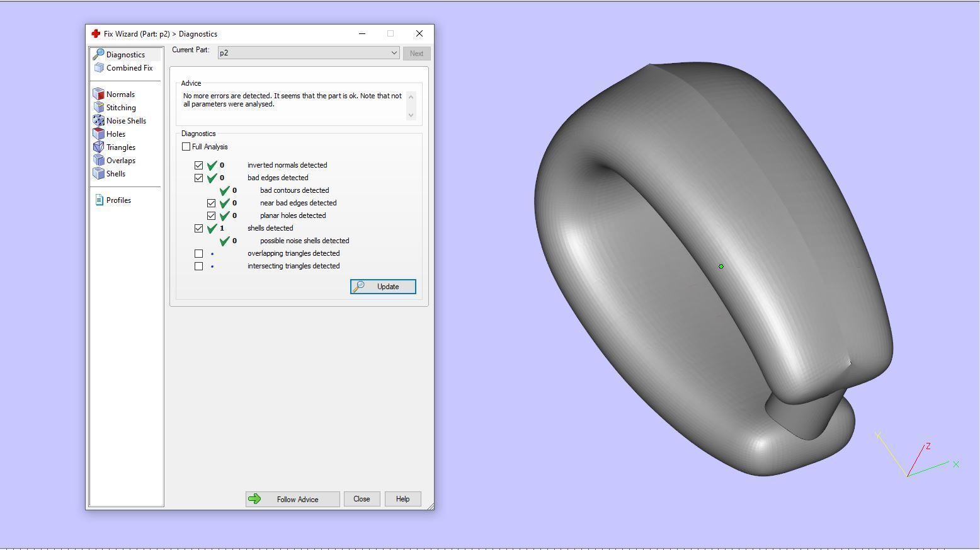980x550 pixels.
Task: Click the window resize grip corner
Action: click(430, 506)
